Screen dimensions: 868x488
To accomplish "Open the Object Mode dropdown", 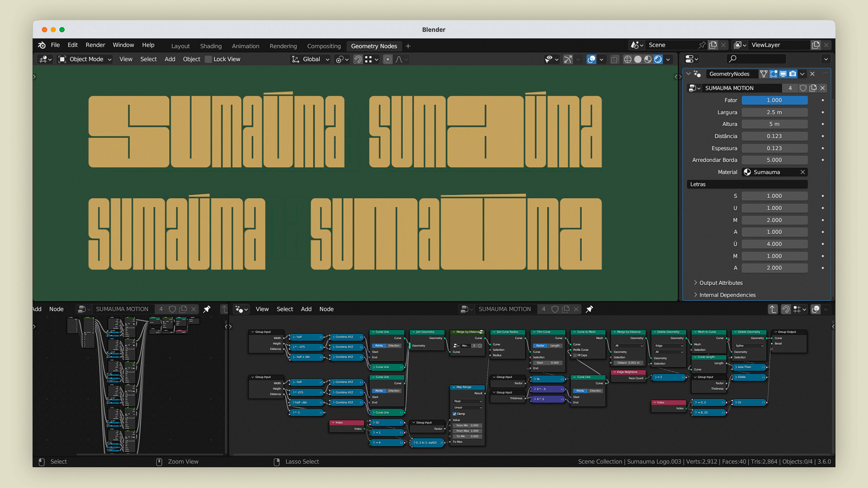I will 85,59.
